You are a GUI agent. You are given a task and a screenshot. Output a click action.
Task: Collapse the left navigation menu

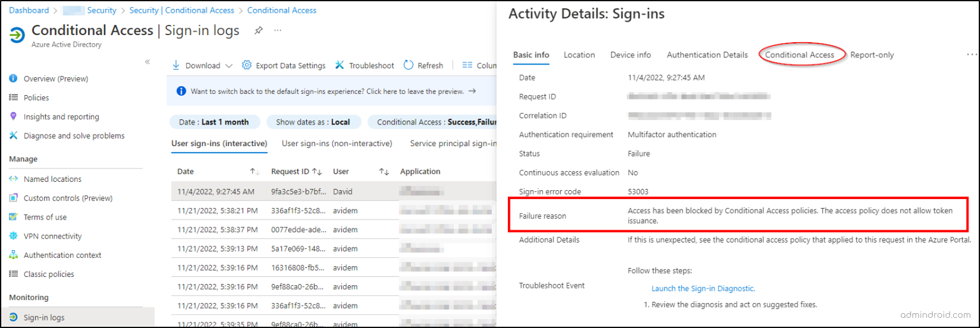[x=147, y=62]
